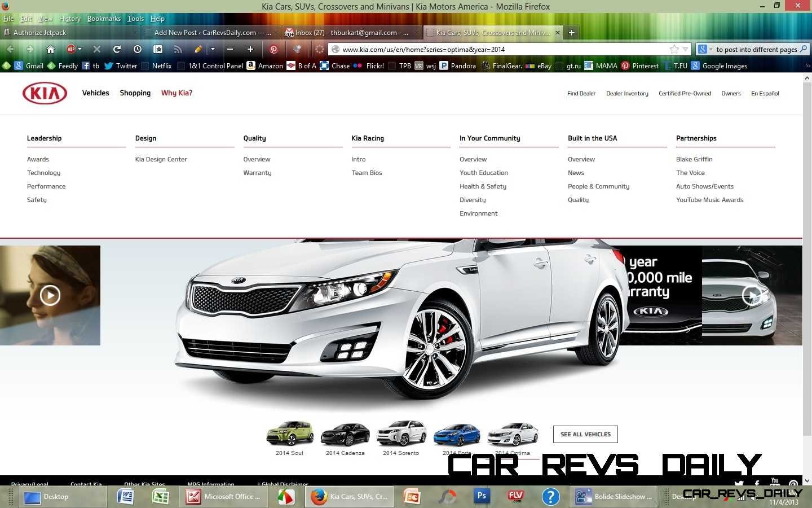
Task: Click the RSS feed subscribe icon
Action: [178, 49]
